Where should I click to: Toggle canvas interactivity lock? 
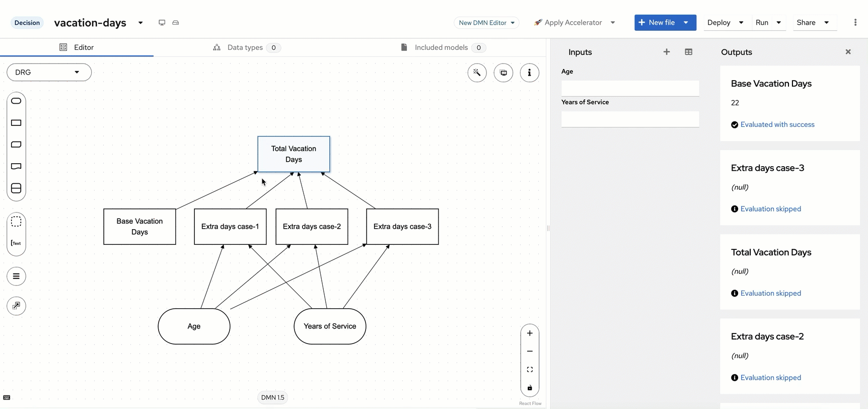[530, 387]
